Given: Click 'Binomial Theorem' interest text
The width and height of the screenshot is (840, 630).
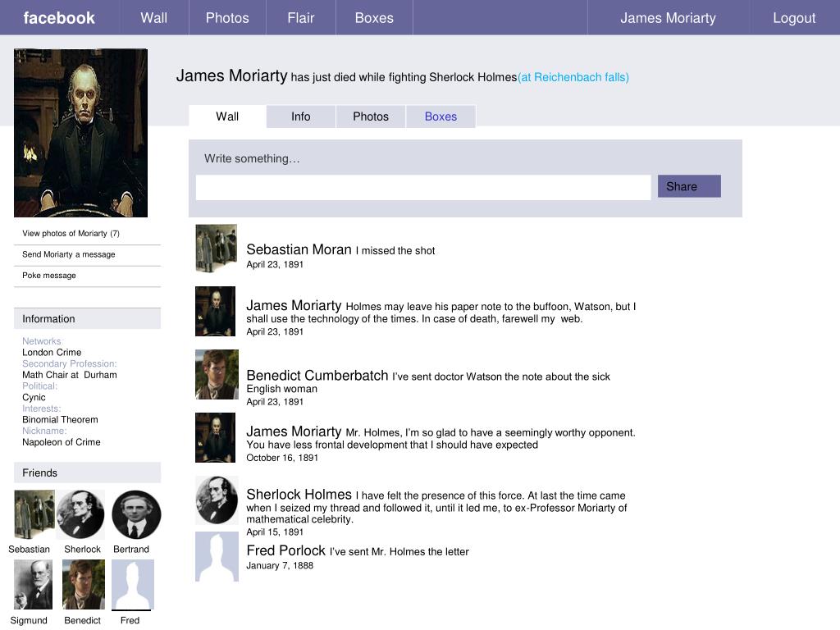Looking at the screenshot, I should [x=60, y=419].
